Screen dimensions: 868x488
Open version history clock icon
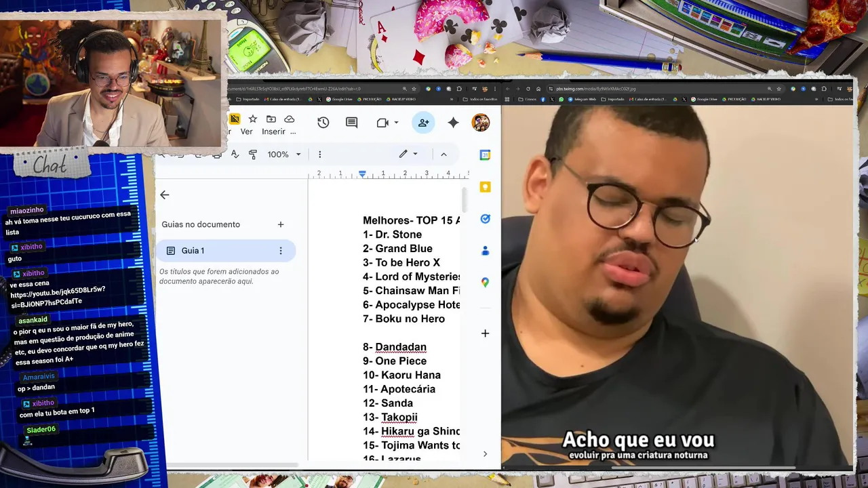(323, 123)
